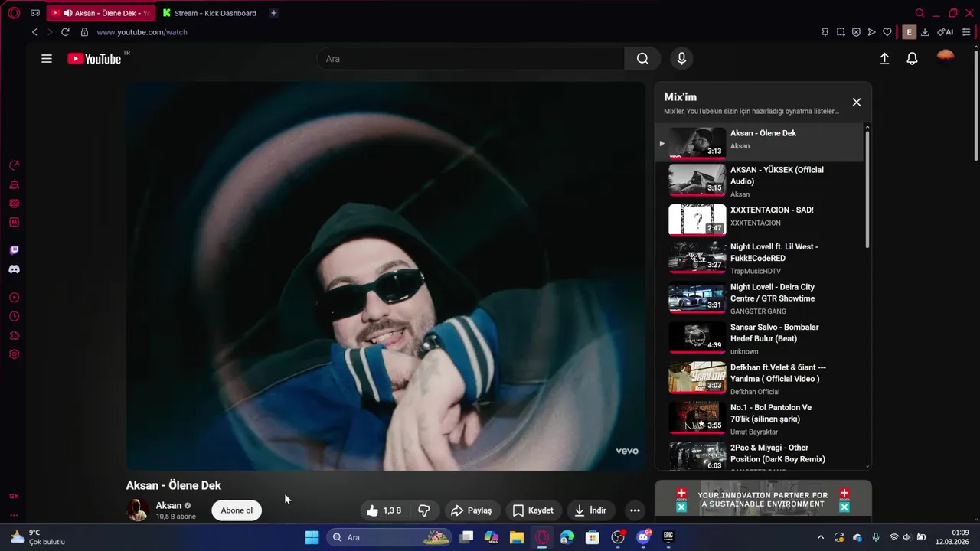
Task: Show hidden system tray icons chevron
Action: click(x=821, y=537)
